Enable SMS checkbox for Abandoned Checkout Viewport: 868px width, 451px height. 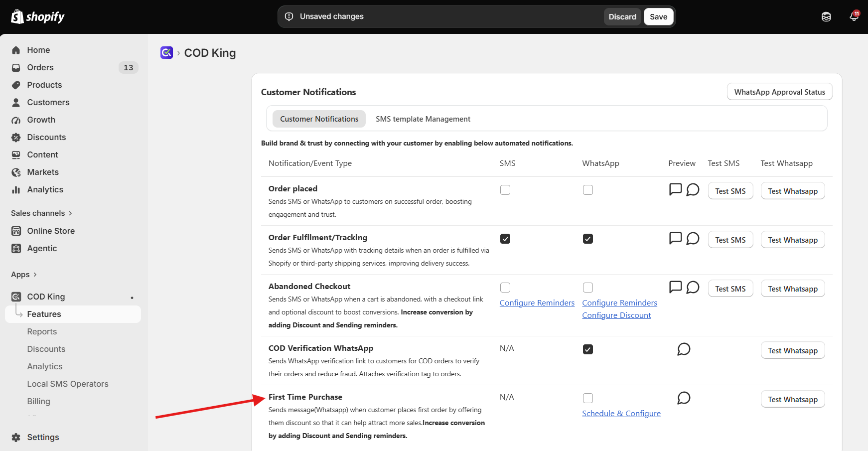pyautogui.click(x=505, y=288)
